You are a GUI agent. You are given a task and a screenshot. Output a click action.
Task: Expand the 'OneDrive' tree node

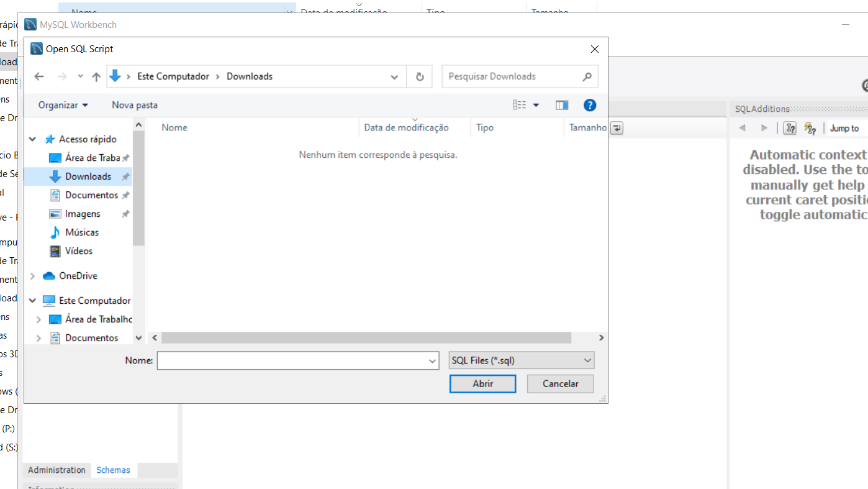tap(33, 276)
